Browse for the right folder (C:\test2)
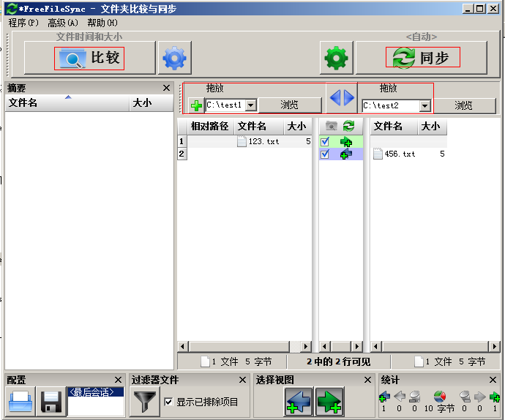Screen dimensions: 505x420 pyautogui.click(x=464, y=105)
